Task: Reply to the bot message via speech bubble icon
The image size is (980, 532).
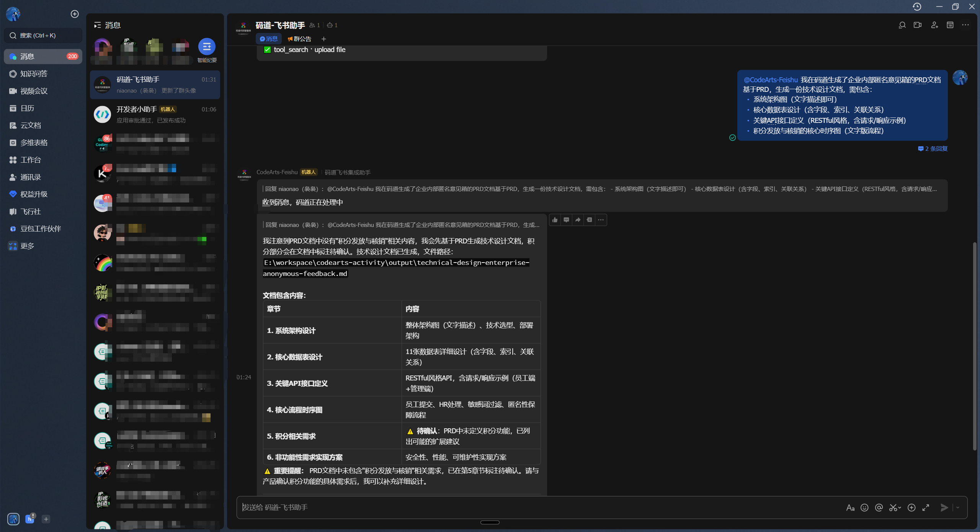Action: tap(567, 220)
